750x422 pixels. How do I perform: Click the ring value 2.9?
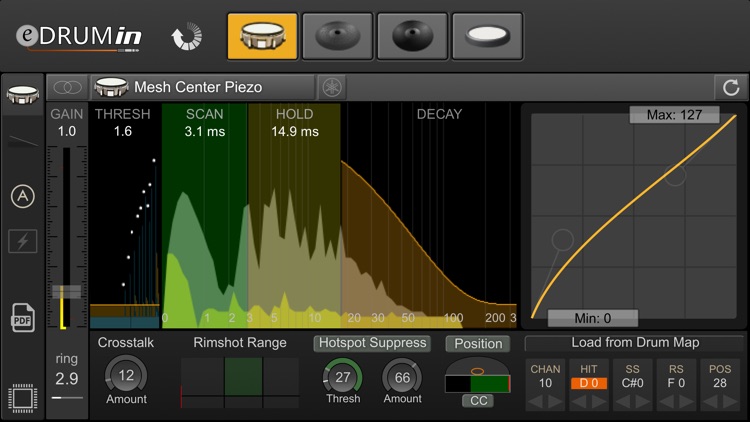coord(66,378)
